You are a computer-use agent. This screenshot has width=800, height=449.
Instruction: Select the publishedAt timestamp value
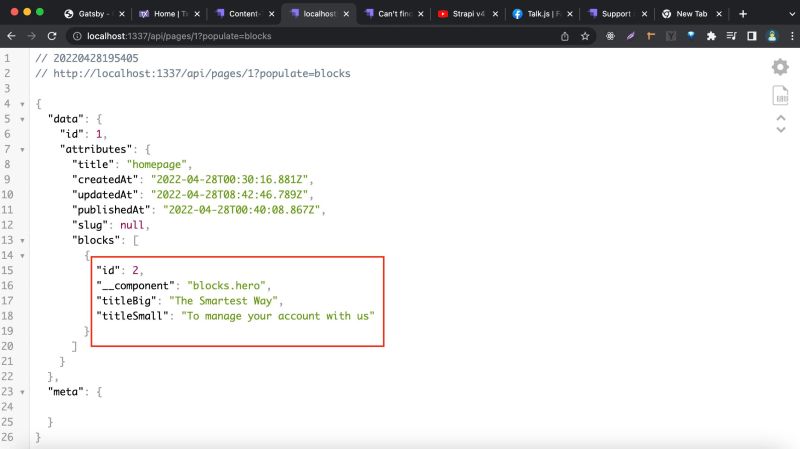pyautogui.click(x=242, y=210)
